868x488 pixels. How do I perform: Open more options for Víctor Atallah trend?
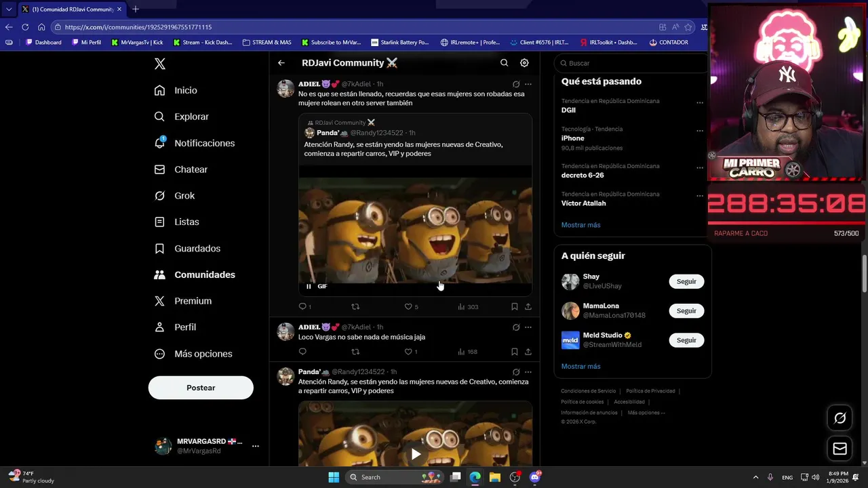click(700, 196)
